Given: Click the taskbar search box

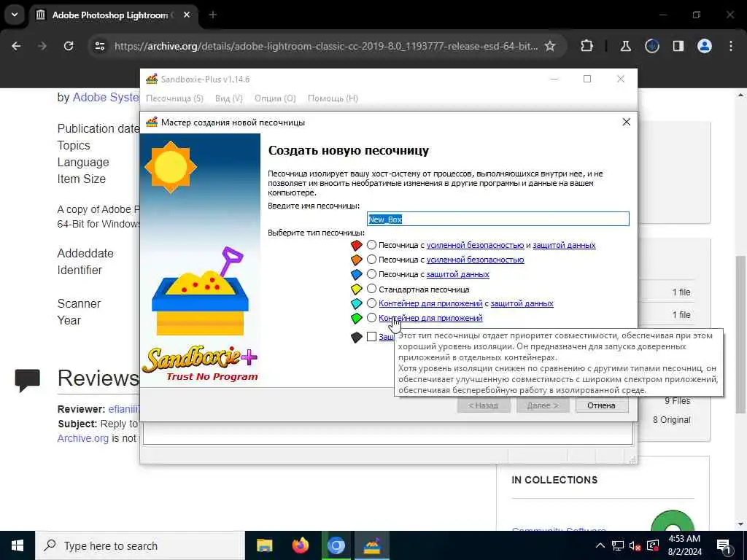Looking at the screenshot, I should (x=140, y=545).
